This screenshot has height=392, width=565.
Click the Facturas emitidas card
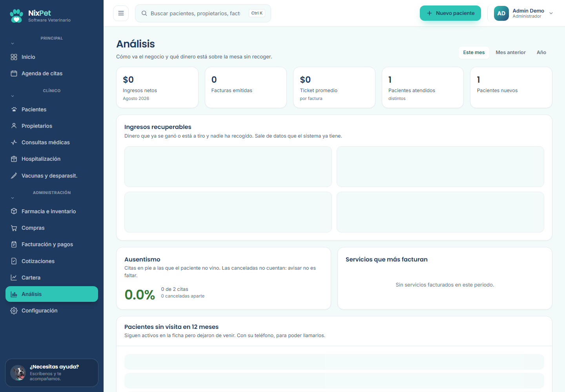(246, 87)
